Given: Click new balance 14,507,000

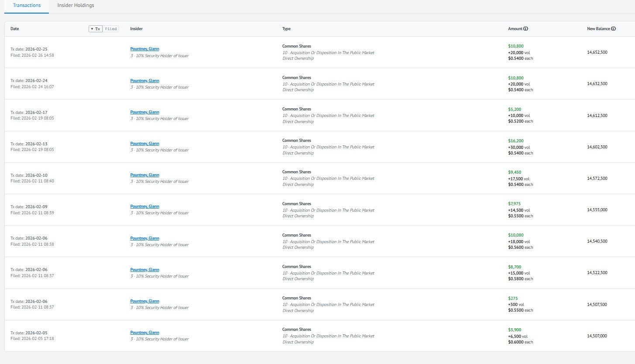Looking at the screenshot, I should coord(597,336).
